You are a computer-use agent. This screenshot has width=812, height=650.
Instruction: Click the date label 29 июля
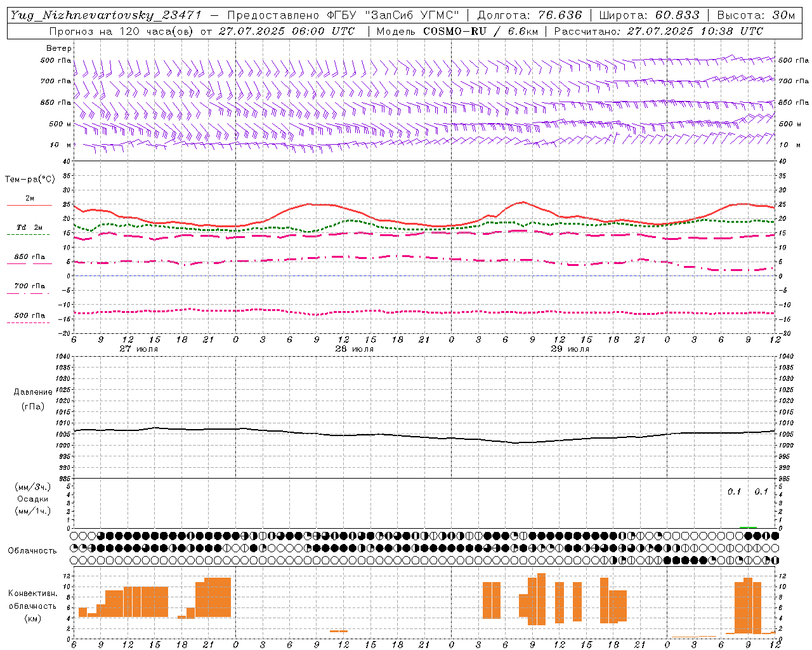tap(570, 349)
